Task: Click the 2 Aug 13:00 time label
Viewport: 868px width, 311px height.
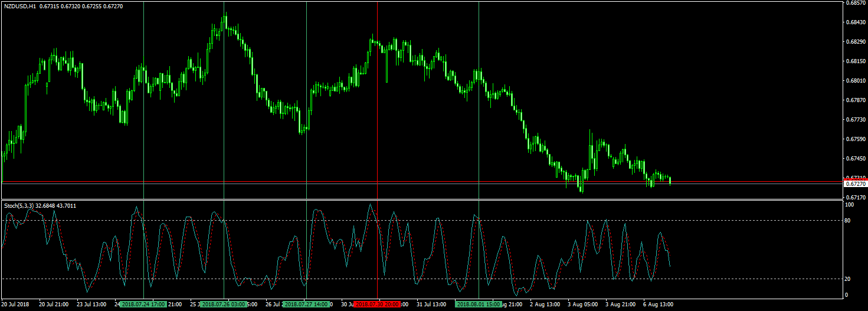Action: point(545,305)
